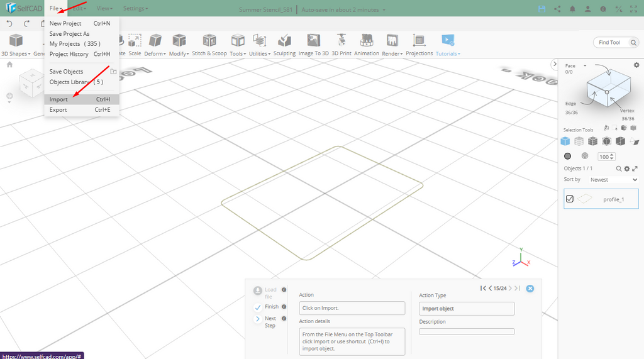Screen dimensions: 644x359
Task: Click the opacity value stepper showing 100
Action: click(606, 157)
